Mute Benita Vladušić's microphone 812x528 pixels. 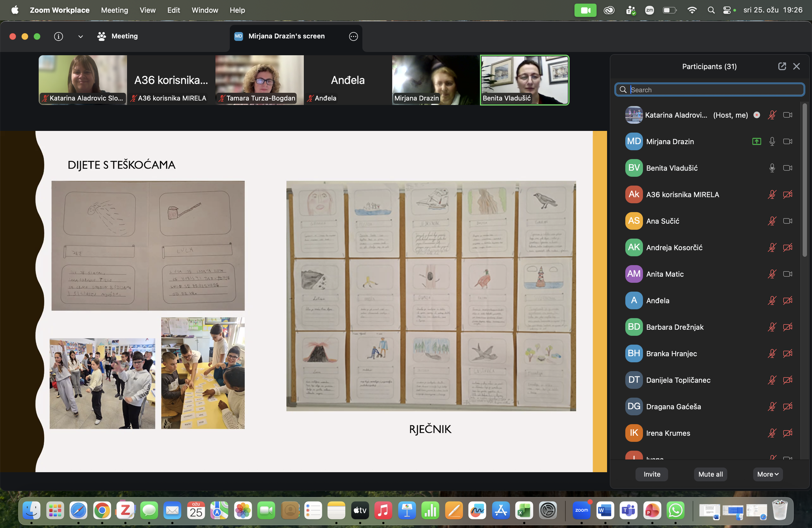point(772,168)
